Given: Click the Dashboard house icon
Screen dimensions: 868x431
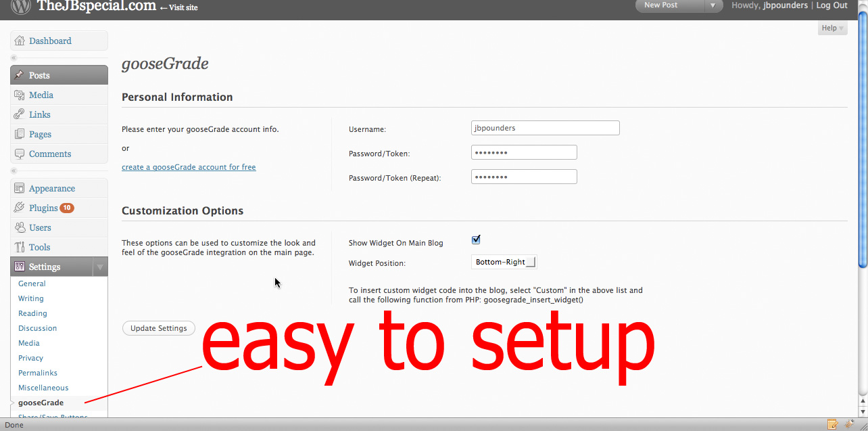Looking at the screenshot, I should (x=20, y=41).
